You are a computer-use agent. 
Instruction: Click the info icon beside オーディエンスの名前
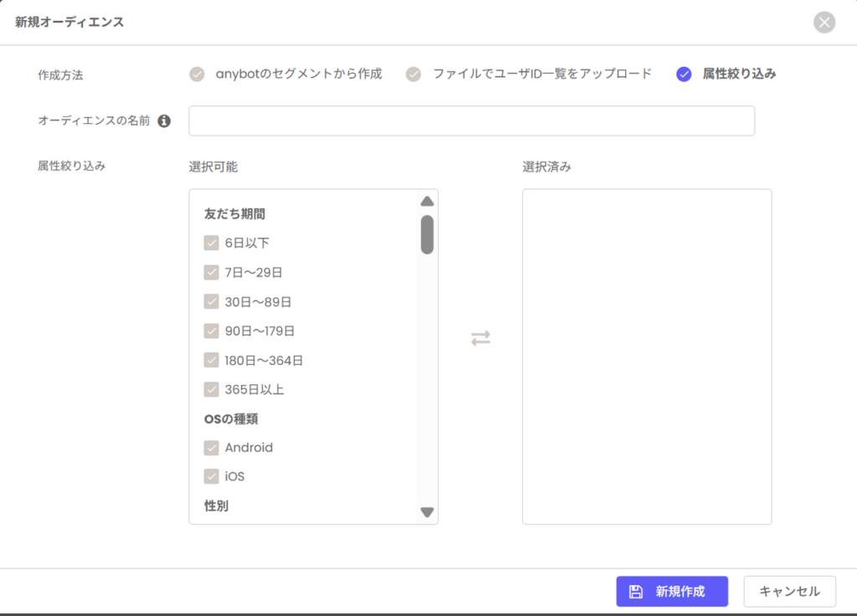coord(164,121)
